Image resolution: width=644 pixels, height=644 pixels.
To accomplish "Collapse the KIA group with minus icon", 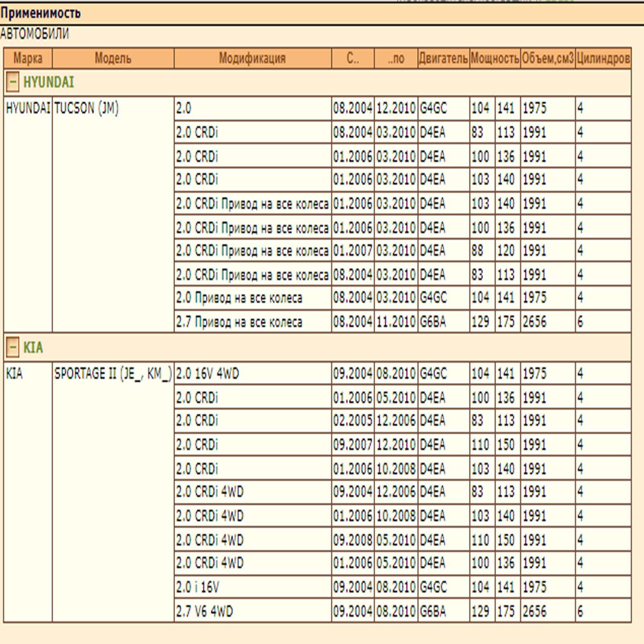I will [x=12, y=347].
